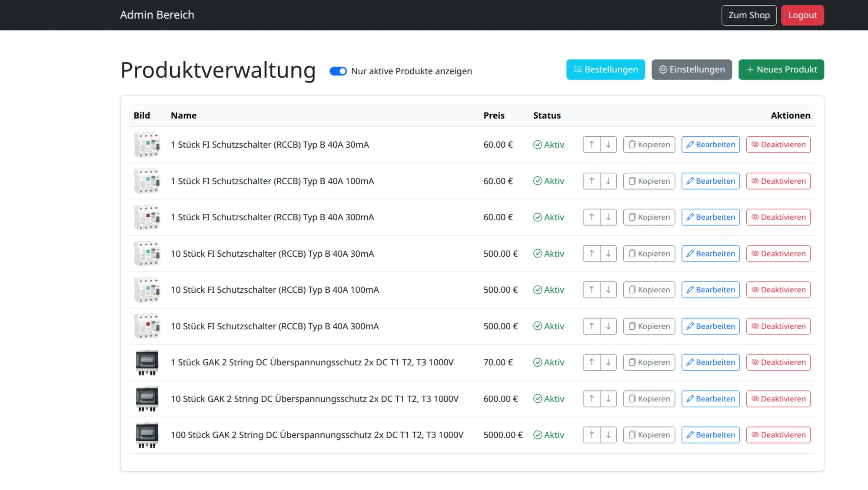Viewport: 868px width, 490px height.
Task: Click Kopieren for 10 Stück FI 40A 300mA
Action: (649, 326)
